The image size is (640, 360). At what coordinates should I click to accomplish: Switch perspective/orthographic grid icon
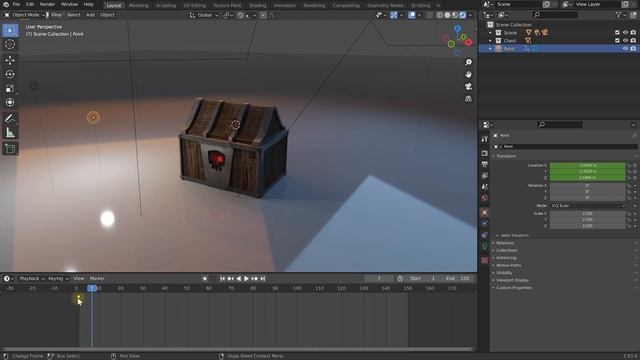pyautogui.click(x=468, y=99)
